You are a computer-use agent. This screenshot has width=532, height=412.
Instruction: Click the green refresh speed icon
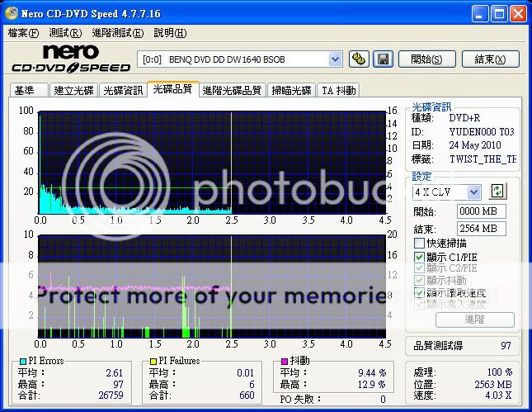497,191
